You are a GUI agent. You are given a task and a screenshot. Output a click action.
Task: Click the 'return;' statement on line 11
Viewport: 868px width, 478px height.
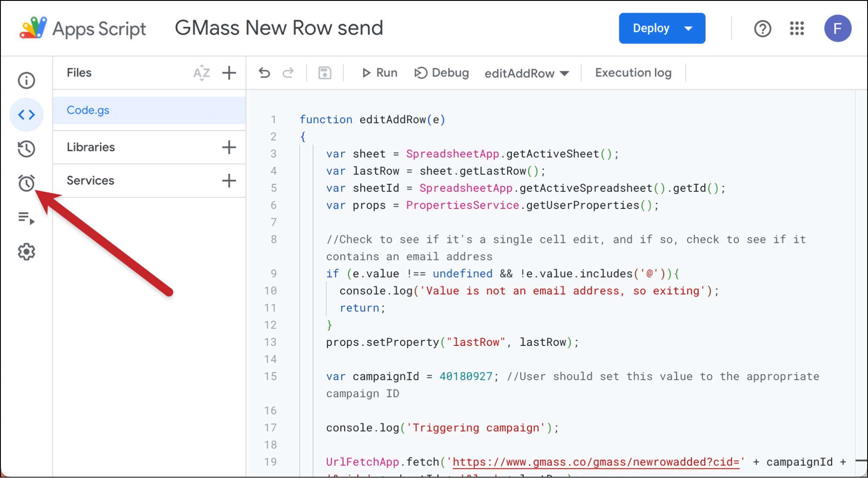point(363,308)
